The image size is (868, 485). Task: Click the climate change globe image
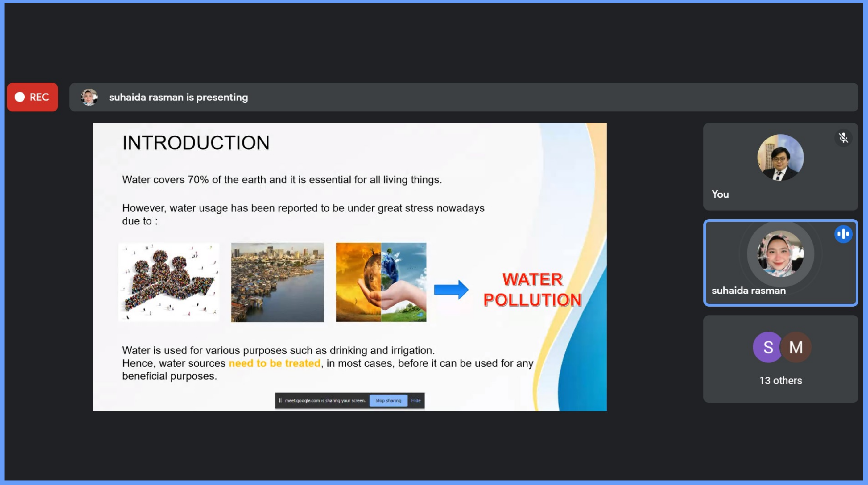tap(381, 282)
